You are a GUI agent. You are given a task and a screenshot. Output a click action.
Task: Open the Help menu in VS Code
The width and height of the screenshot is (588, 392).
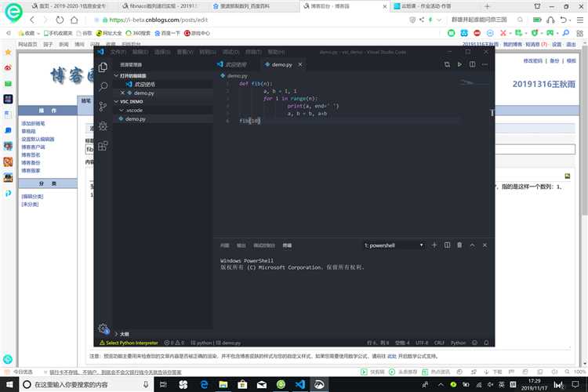(276, 52)
